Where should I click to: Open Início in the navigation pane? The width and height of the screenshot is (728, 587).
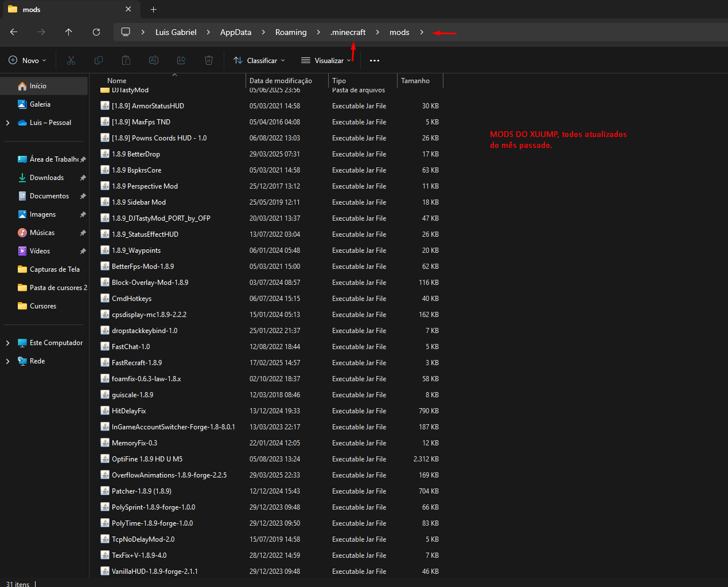point(45,86)
